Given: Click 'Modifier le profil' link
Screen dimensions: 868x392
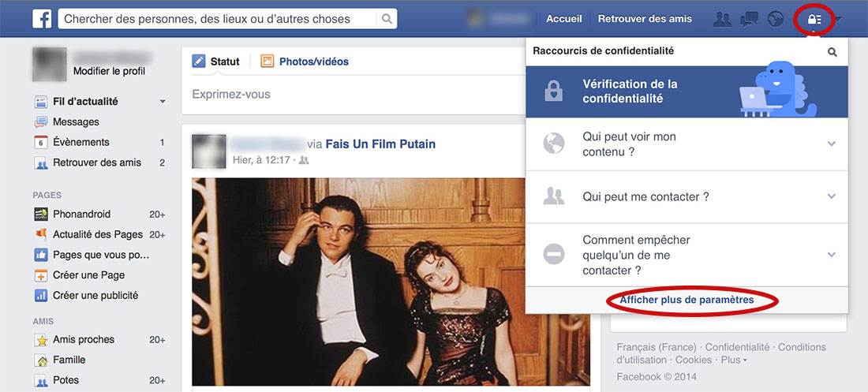Looking at the screenshot, I should pos(109,72).
